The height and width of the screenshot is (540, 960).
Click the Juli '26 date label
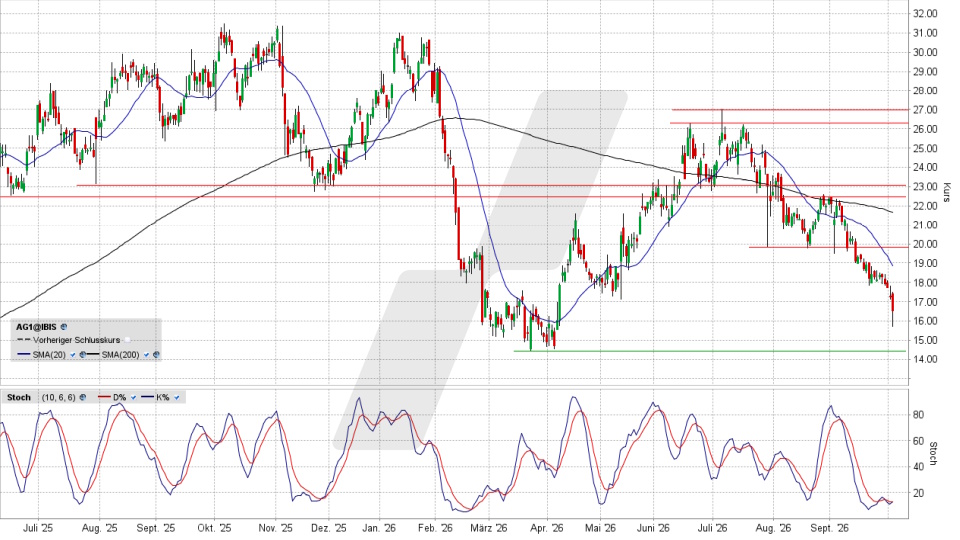click(713, 528)
